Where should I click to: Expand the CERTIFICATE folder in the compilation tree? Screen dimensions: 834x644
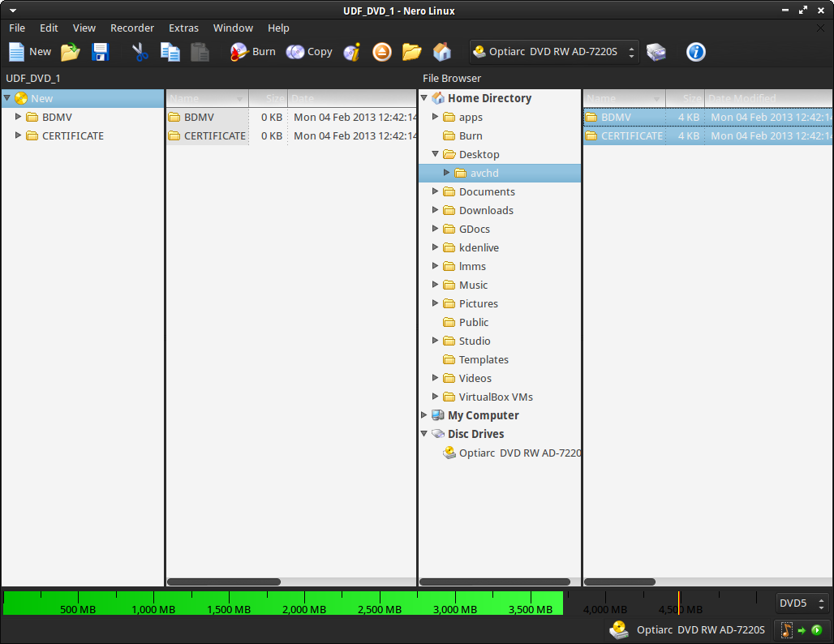[18, 135]
